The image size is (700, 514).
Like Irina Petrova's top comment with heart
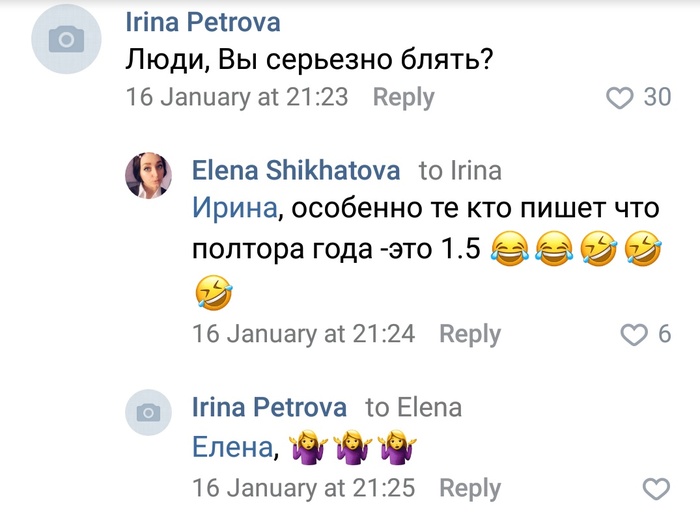coord(622,98)
